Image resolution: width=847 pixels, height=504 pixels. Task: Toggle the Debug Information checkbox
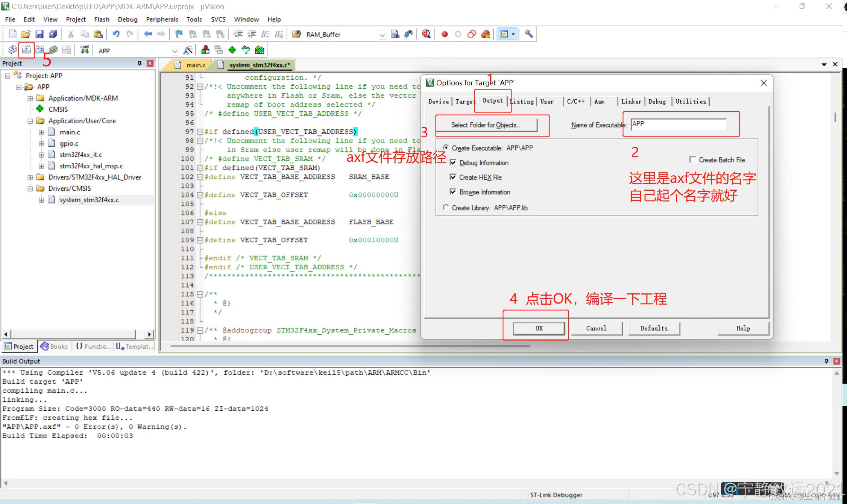click(453, 162)
